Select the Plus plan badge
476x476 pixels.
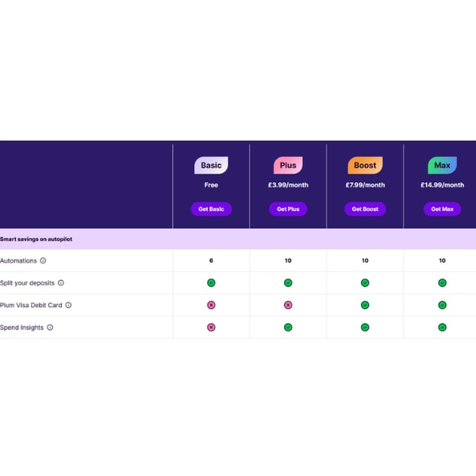[x=288, y=165]
